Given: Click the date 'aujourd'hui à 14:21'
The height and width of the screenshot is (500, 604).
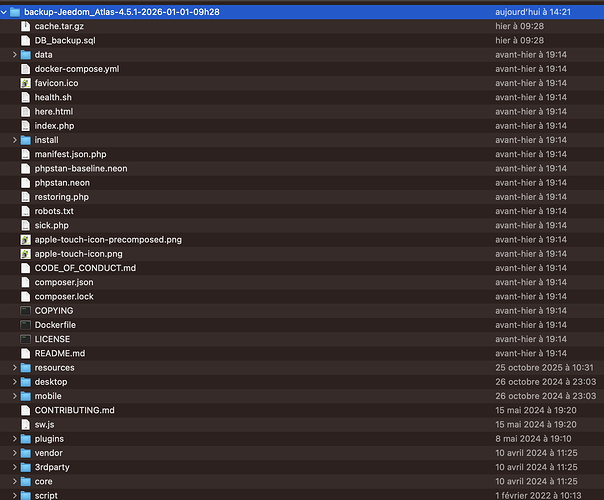Looking at the screenshot, I should [x=533, y=12].
